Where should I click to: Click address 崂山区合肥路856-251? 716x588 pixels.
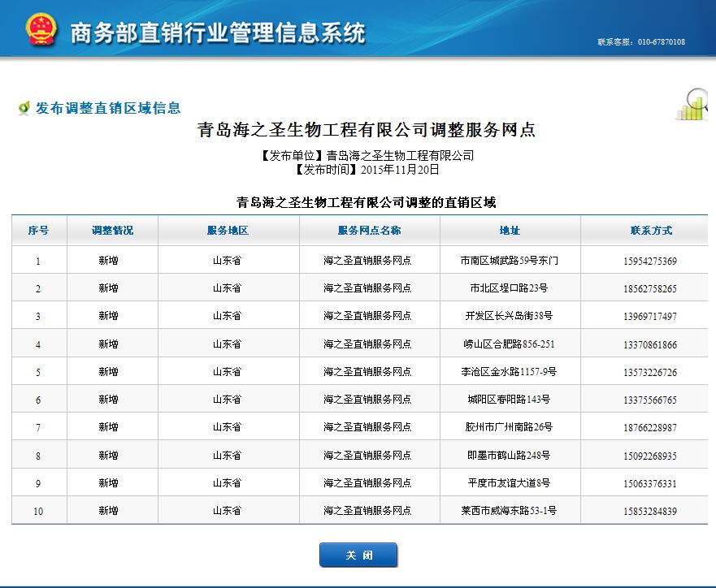[x=510, y=344]
